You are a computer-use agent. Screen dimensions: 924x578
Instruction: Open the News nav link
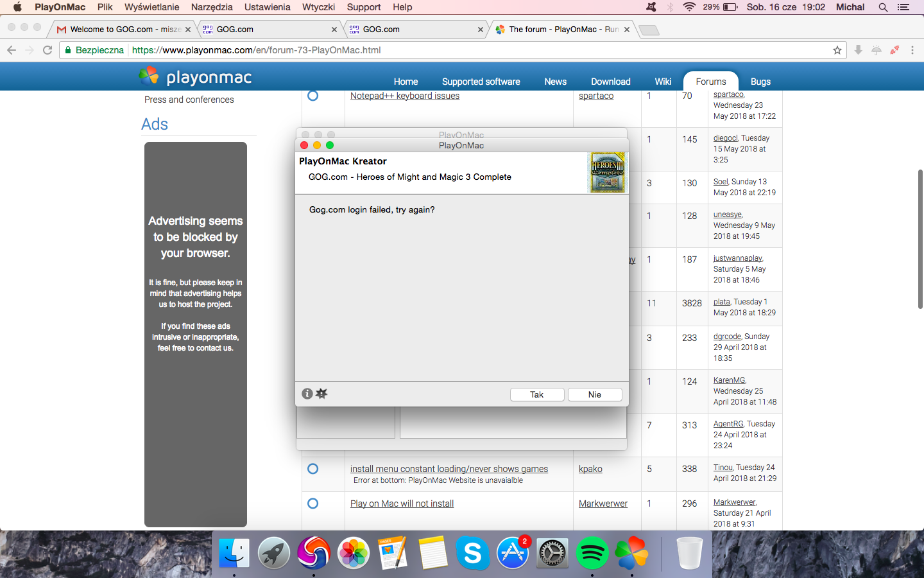tap(555, 82)
